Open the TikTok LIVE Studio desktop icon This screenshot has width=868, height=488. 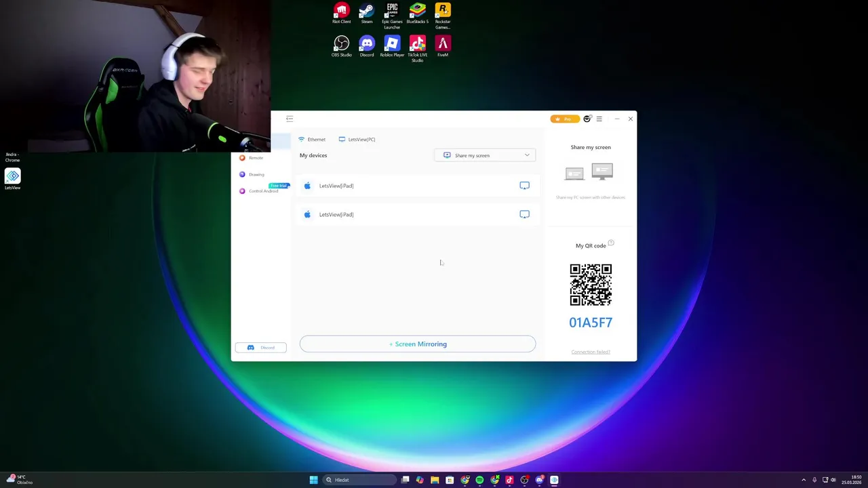click(417, 49)
